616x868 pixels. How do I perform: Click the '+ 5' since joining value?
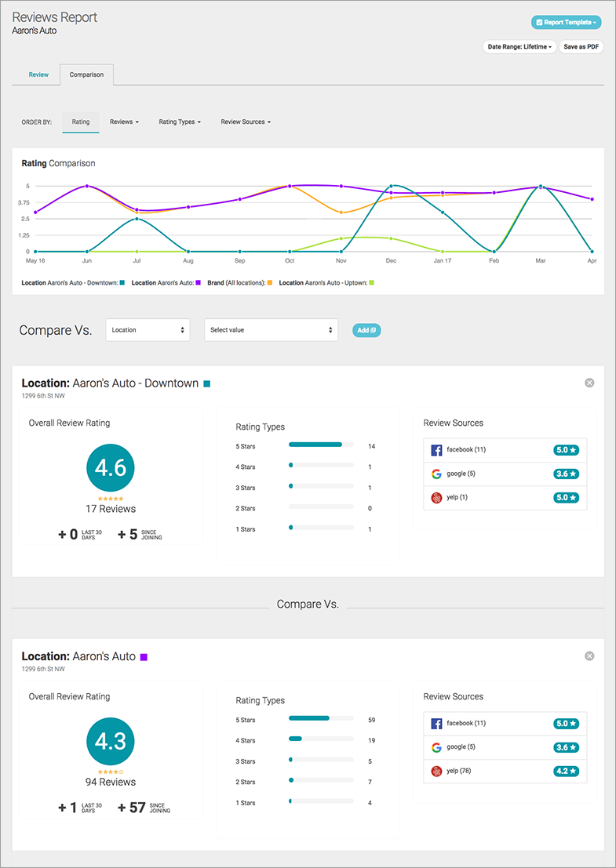[x=127, y=534]
